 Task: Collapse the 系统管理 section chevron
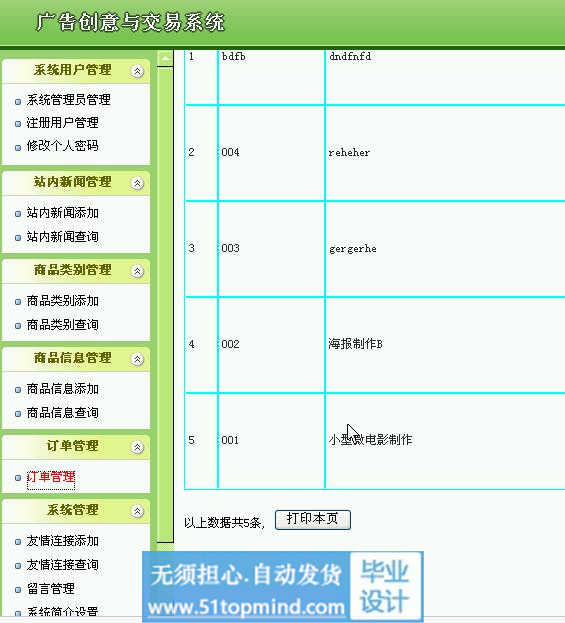click(137, 511)
